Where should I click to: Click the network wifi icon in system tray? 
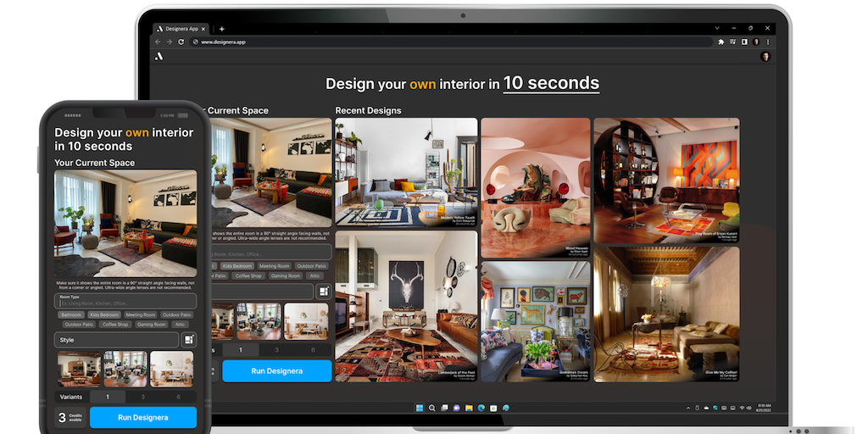tap(742, 408)
